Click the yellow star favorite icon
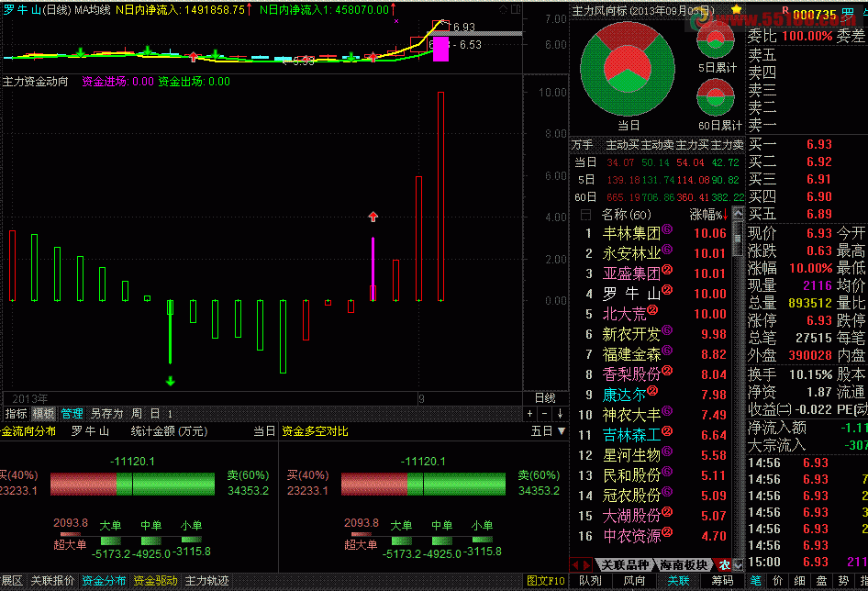The width and height of the screenshot is (868, 591). [736, 9]
